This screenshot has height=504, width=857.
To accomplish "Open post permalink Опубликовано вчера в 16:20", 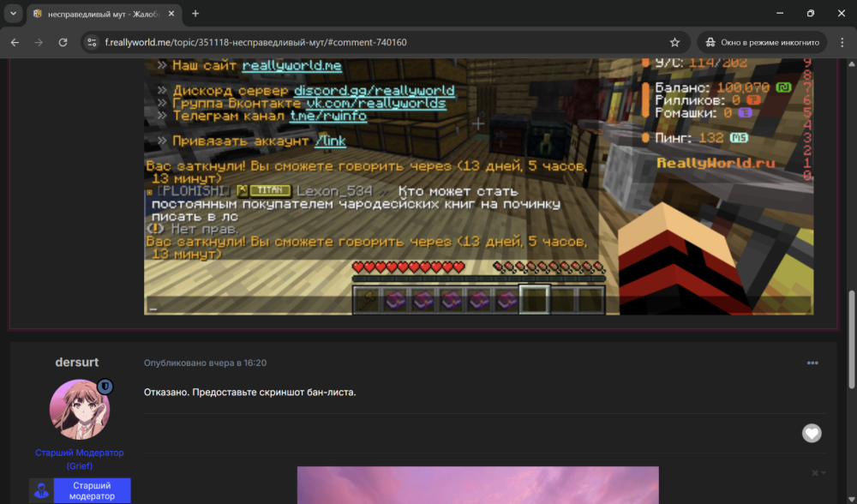I will coord(205,363).
